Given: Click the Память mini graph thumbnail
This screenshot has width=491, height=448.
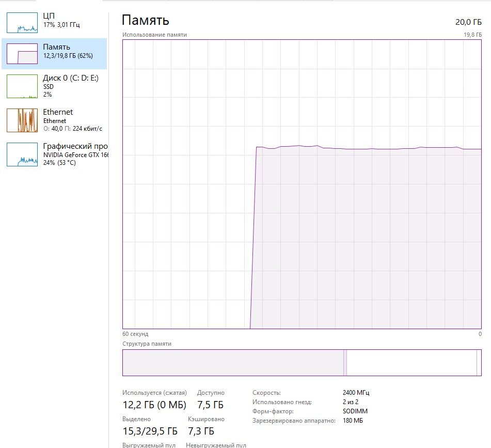Looking at the screenshot, I should tap(22, 54).
